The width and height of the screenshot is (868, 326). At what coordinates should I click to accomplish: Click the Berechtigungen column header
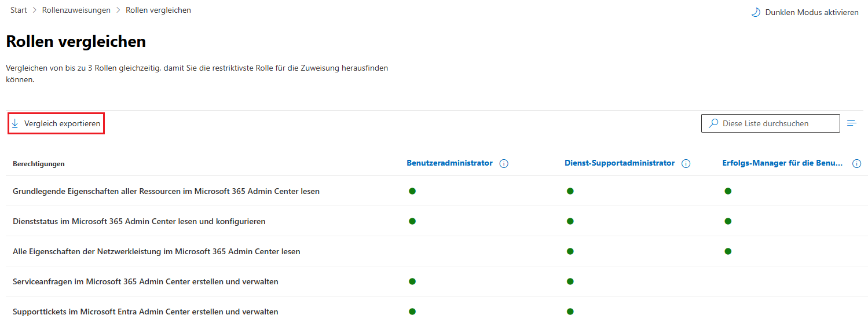click(39, 164)
